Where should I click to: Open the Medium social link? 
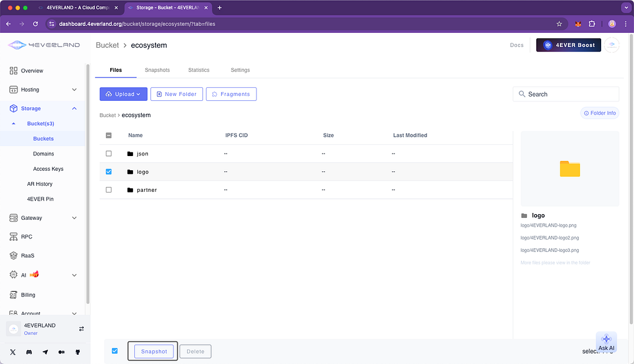[x=61, y=352]
